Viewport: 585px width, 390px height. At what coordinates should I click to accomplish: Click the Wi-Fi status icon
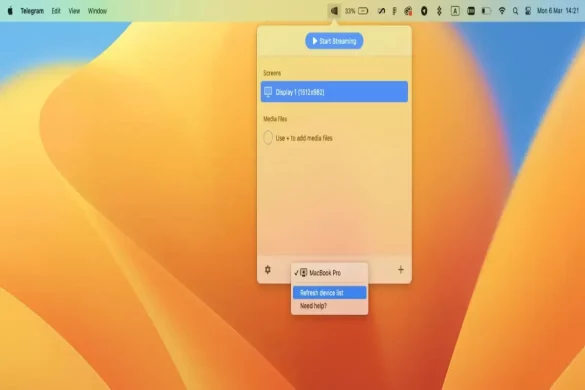pos(502,11)
